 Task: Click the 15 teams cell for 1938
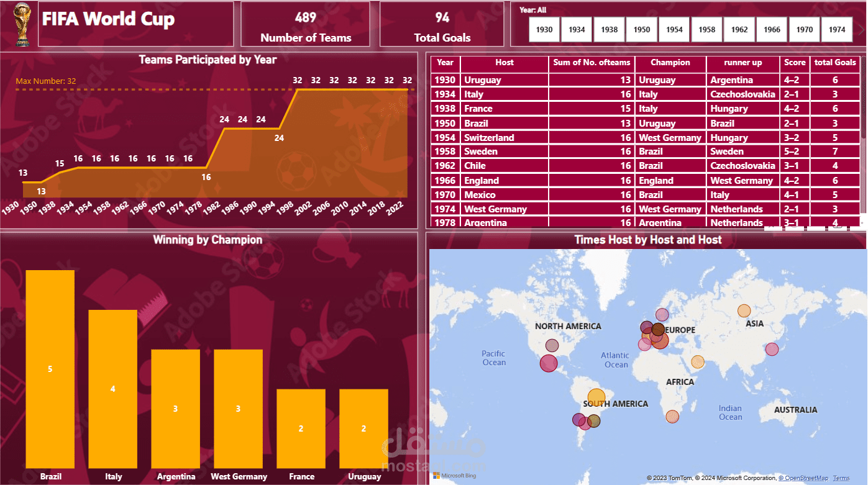592,109
